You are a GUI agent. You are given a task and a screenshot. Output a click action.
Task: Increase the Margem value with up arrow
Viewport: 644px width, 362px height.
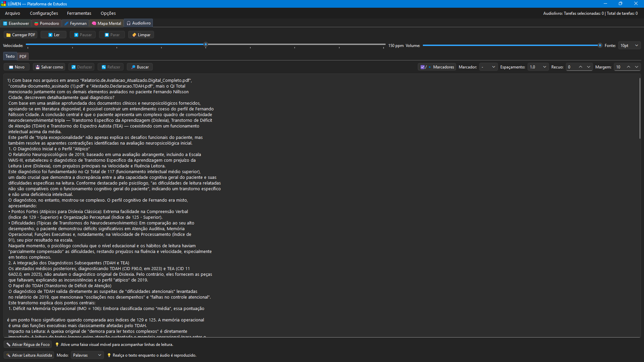tap(629, 67)
